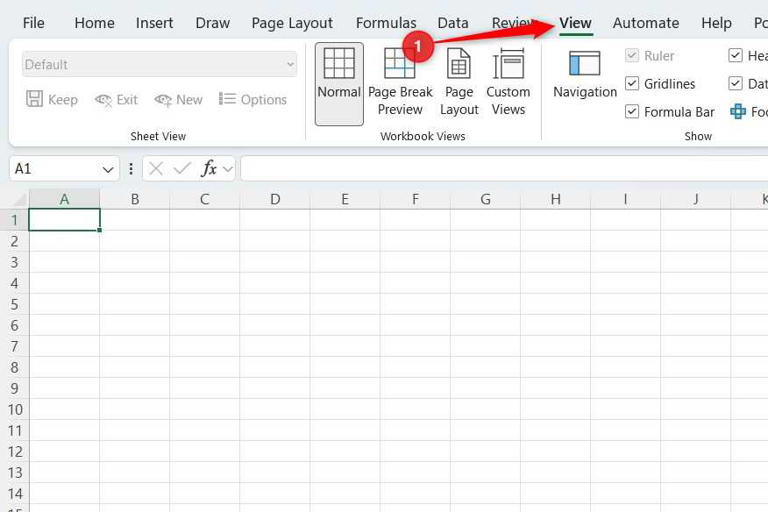Select column A header
The height and width of the screenshot is (512, 768).
tap(64, 199)
